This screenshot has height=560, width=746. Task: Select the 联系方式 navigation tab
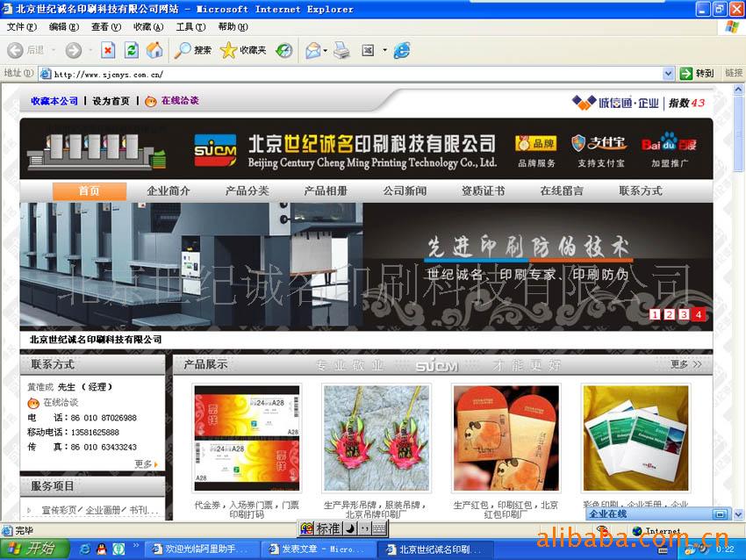tap(641, 191)
